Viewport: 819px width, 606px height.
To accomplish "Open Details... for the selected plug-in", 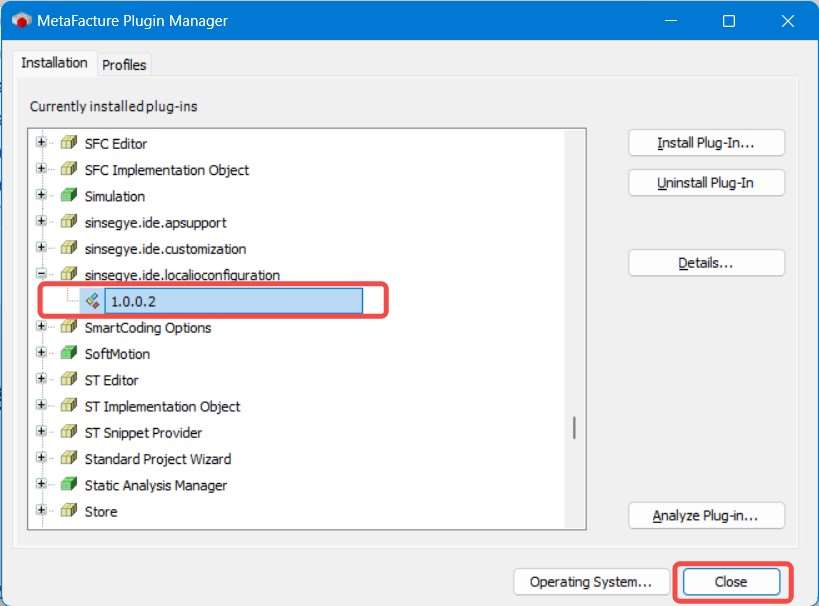I will click(706, 263).
